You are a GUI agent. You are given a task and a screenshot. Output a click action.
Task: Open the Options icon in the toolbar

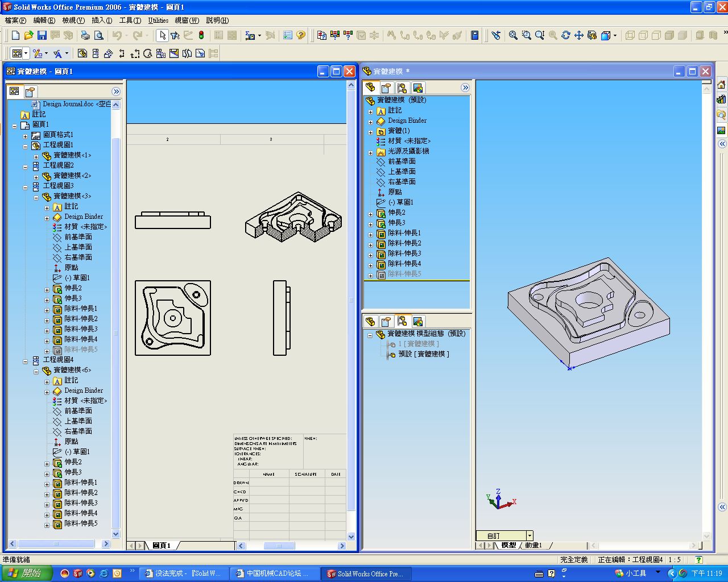pos(288,35)
